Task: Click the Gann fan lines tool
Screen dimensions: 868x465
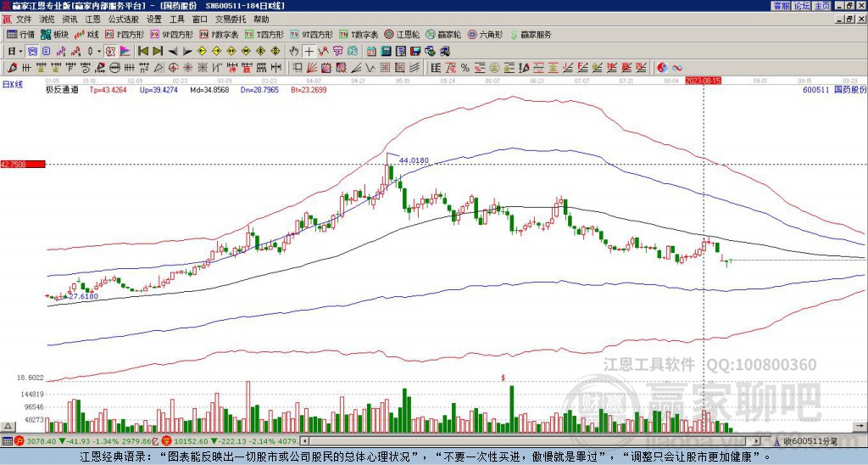Action: (x=312, y=68)
